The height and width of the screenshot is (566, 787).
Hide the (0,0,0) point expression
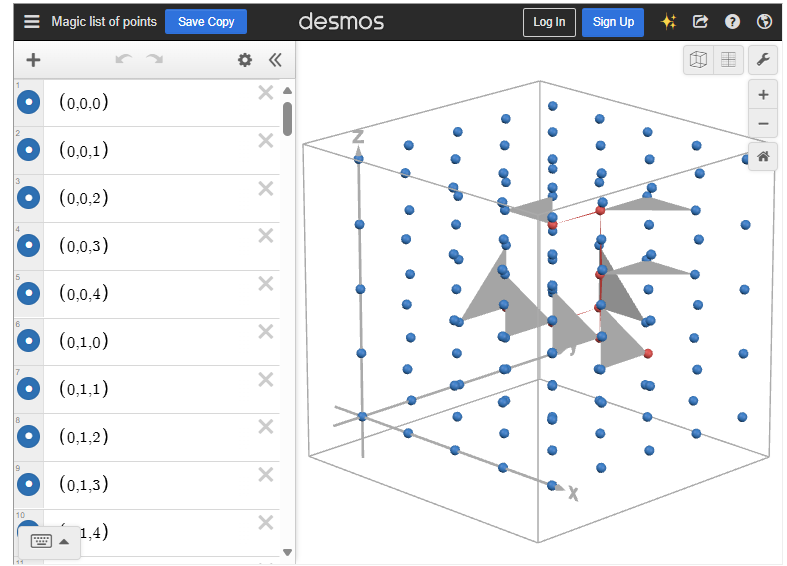pyautogui.click(x=29, y=102)
